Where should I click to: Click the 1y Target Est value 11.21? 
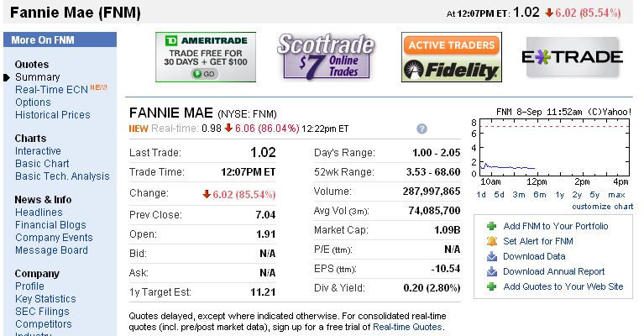point(263,292)
